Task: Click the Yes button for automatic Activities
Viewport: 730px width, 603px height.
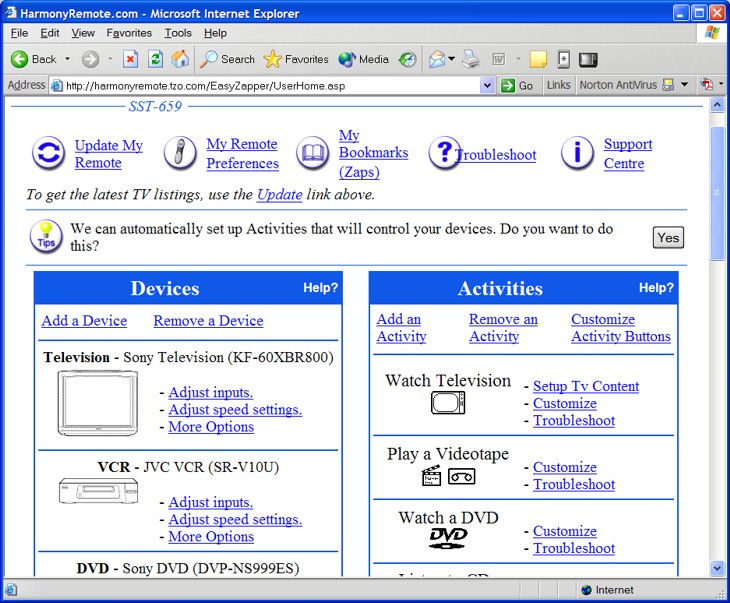Action: 668,237
